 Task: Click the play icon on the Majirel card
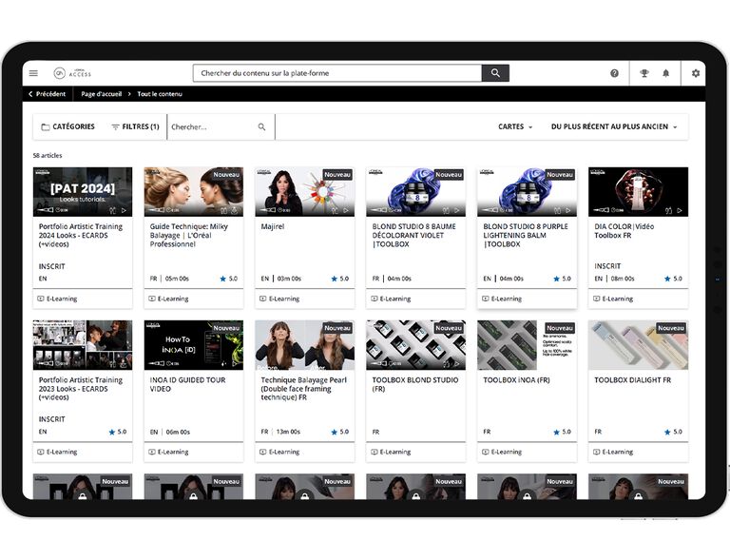346,210
